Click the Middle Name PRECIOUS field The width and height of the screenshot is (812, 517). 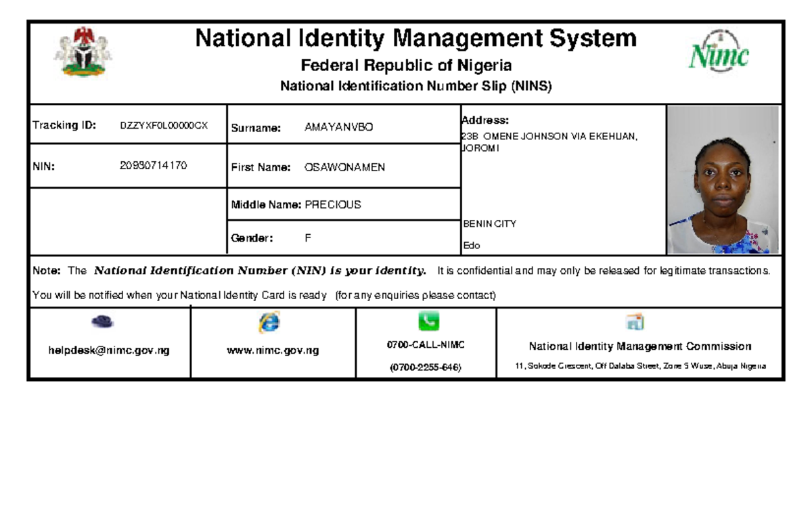click(x=328, y=204)
